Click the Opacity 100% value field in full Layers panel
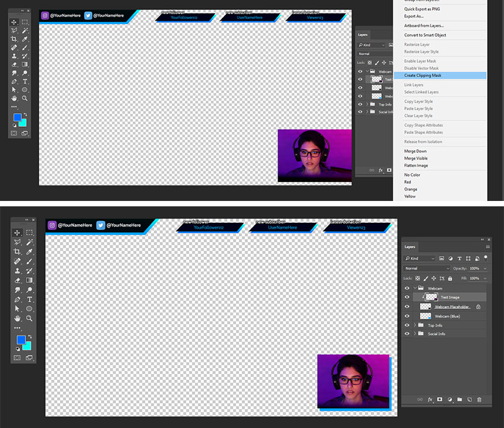The height and width of the screenshot is (428, 504). click(x=474, y=269)
